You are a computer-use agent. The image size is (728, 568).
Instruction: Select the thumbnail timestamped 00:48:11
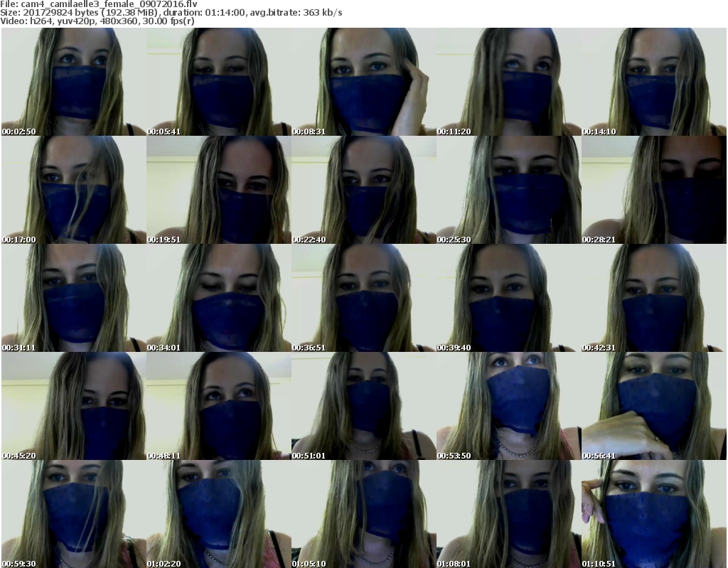click(x=219, y=406)
